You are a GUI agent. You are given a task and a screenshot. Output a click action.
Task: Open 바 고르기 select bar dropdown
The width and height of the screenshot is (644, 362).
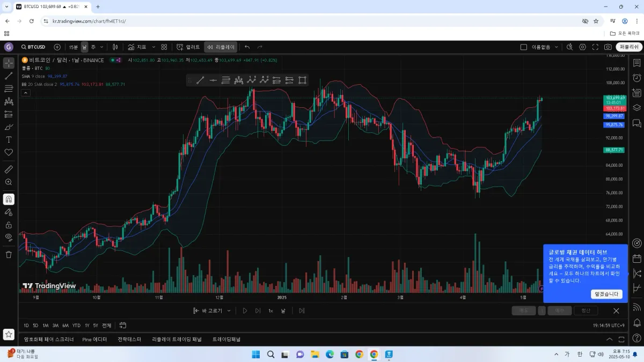[213, 311]
